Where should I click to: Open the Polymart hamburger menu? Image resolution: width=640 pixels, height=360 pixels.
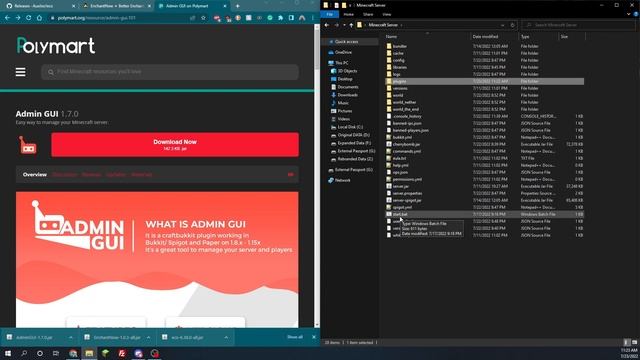point(20,72)
